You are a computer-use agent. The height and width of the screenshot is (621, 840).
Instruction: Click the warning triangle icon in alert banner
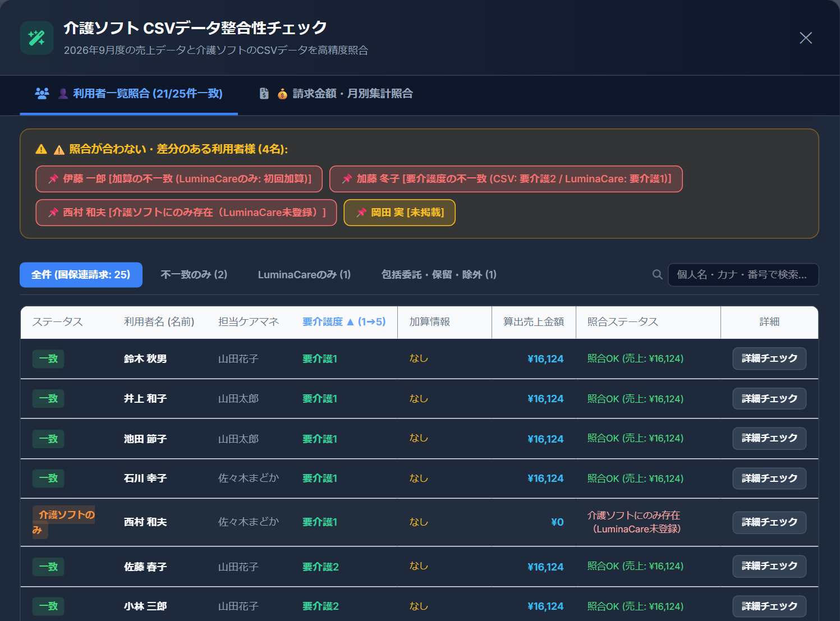click(41, 149)
